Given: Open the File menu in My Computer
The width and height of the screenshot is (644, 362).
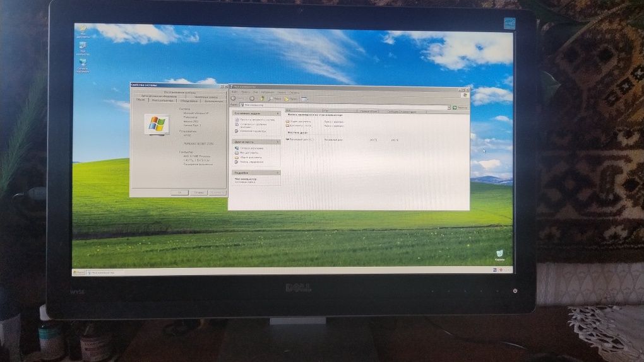Looking at the screenshot, I should [x=234, y=92].
